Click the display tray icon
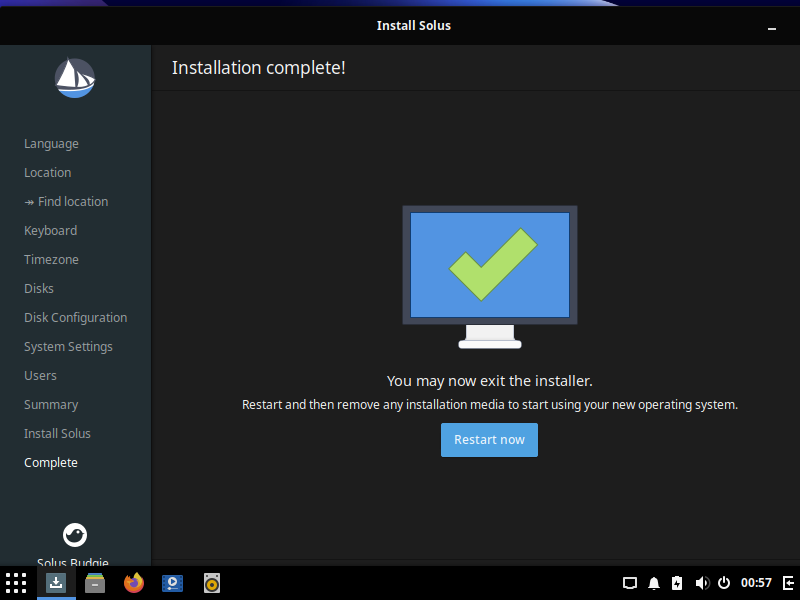 click(x=630, y=583)
